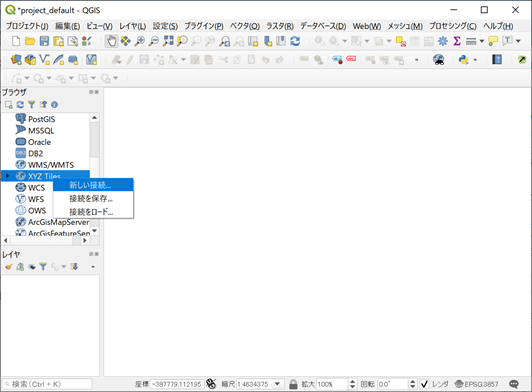532x392 pixels.
Task: Expand the XYZ Tiles tree node
Action: (7, 176)
